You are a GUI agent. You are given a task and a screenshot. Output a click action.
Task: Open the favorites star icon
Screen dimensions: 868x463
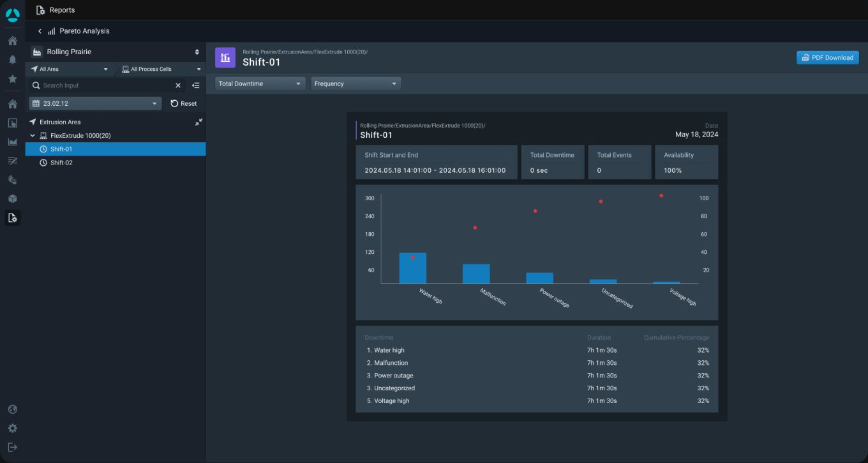point(12,79)
